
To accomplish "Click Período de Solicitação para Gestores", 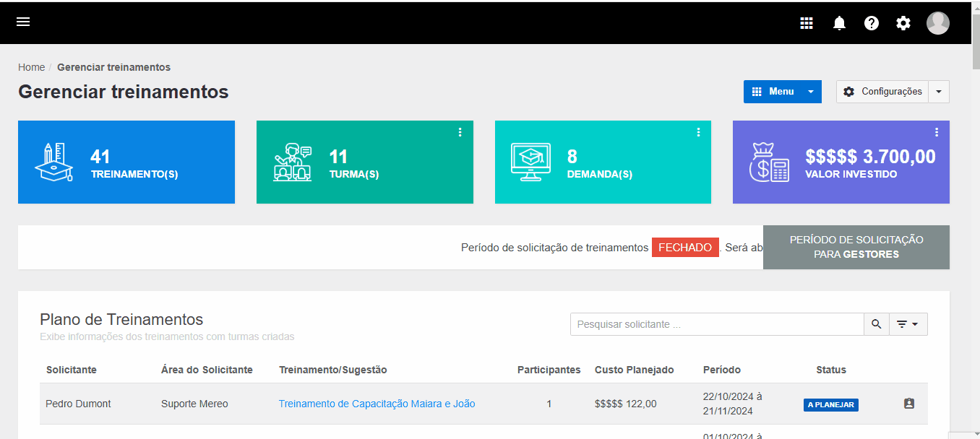I will click(856, 247).
